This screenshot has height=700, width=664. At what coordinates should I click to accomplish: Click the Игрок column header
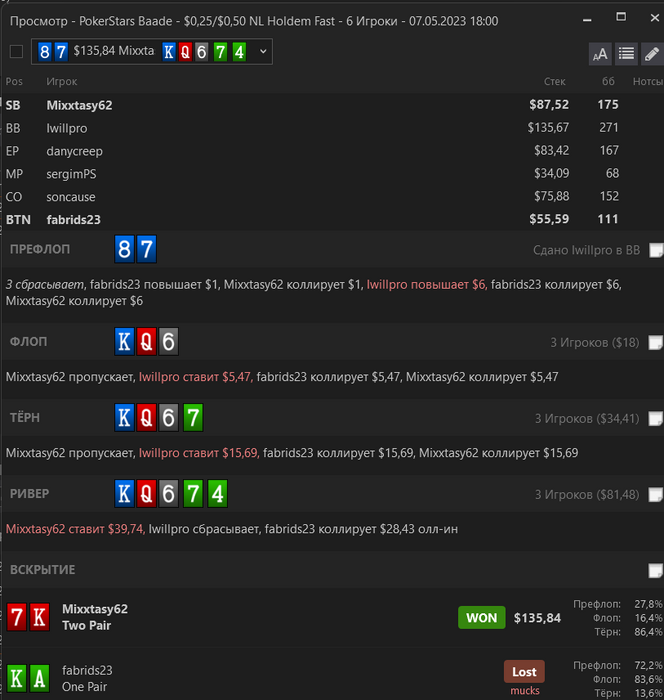coord(62,82)
